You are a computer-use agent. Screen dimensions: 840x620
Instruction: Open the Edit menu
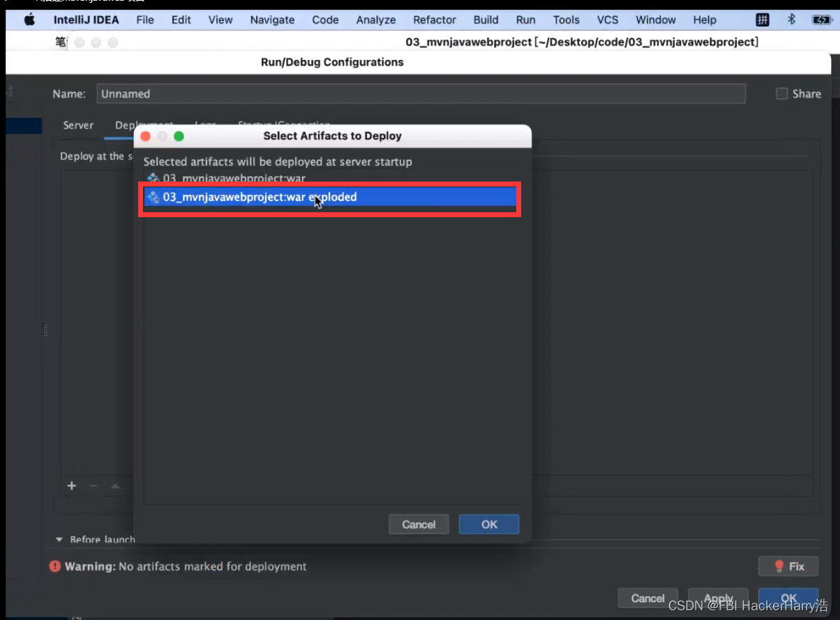pos(181,20)
